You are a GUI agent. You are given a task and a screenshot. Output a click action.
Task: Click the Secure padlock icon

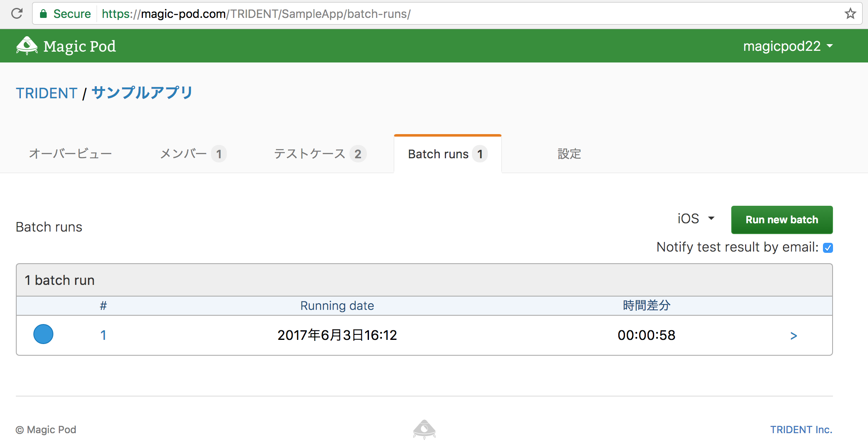[43, 14]
